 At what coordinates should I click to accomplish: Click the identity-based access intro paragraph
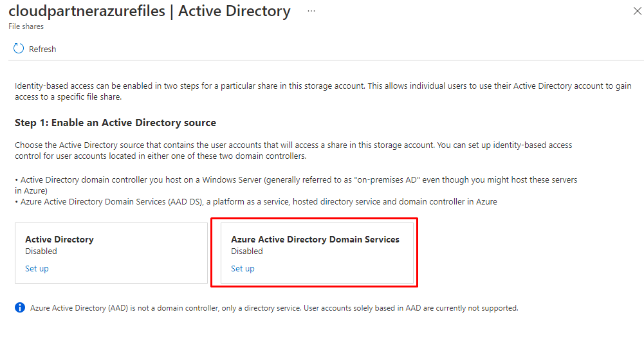click(322, 91)
